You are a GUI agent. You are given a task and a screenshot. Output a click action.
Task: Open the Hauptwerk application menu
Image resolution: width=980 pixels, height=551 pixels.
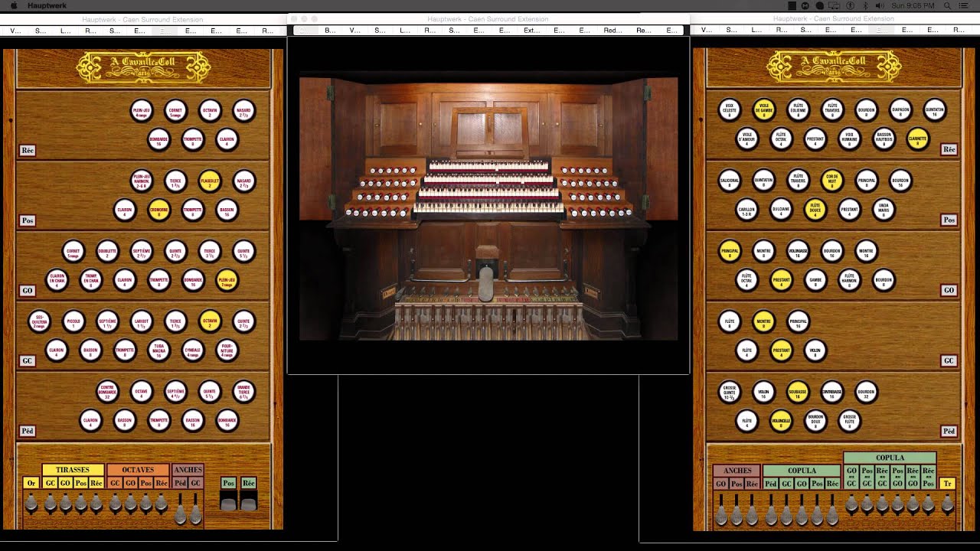point(47,5)
